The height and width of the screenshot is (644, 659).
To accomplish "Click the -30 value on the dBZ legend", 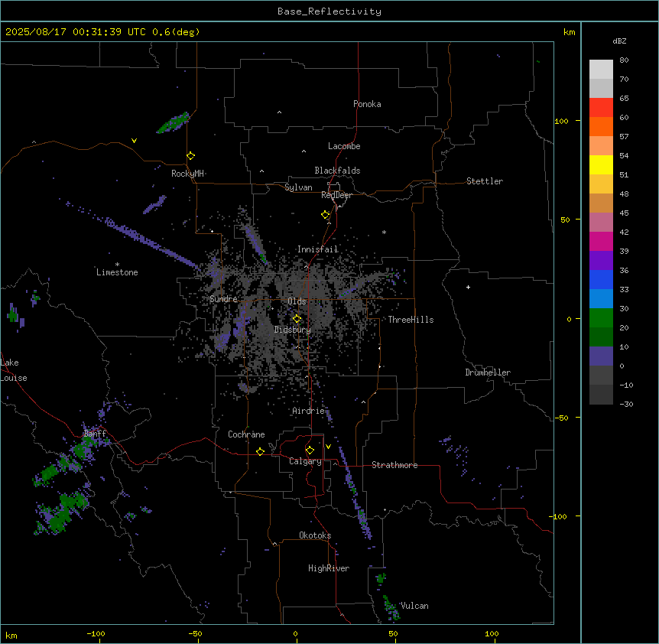I will [x=626, y=405].
